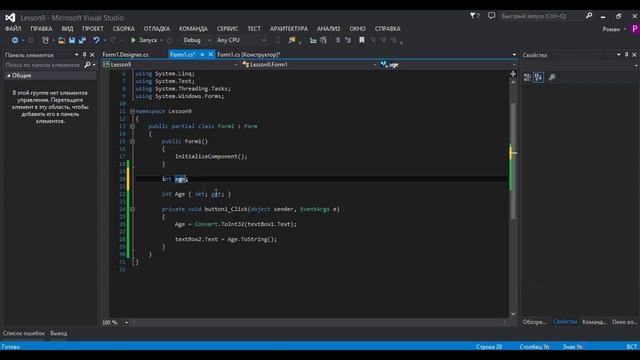Open the ФАЙЛ menu
The image size is (640, 360).
pyautogui.click(x=13, y=29)
